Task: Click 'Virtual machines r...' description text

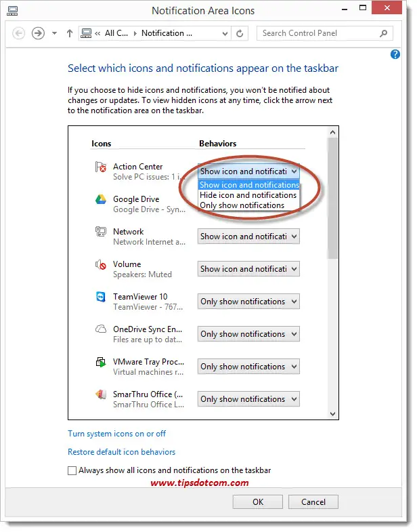Action: [148, 372]
